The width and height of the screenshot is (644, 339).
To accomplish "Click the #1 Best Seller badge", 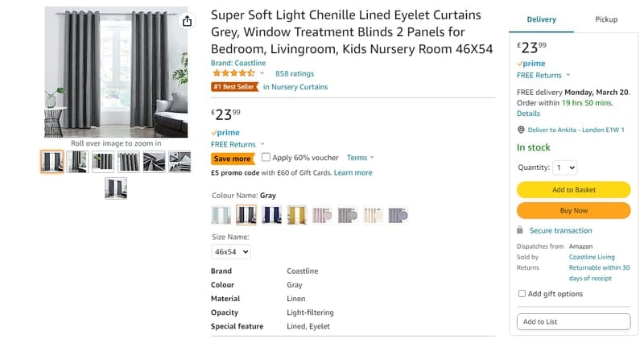I will [234, 87].
